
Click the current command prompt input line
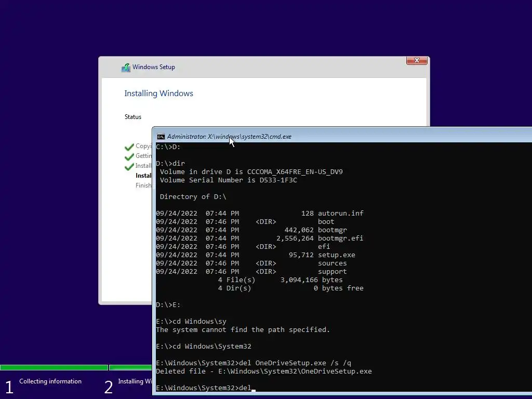coord(205,388)
